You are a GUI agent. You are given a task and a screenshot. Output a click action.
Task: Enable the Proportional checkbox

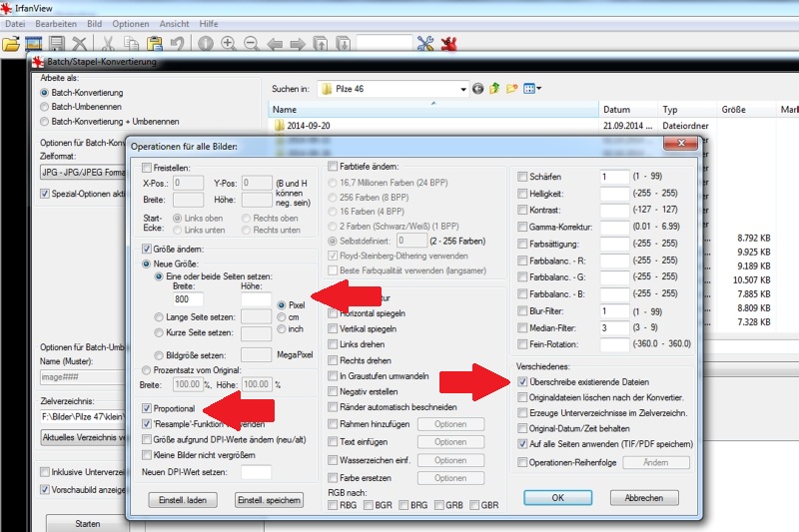[148, 409]
